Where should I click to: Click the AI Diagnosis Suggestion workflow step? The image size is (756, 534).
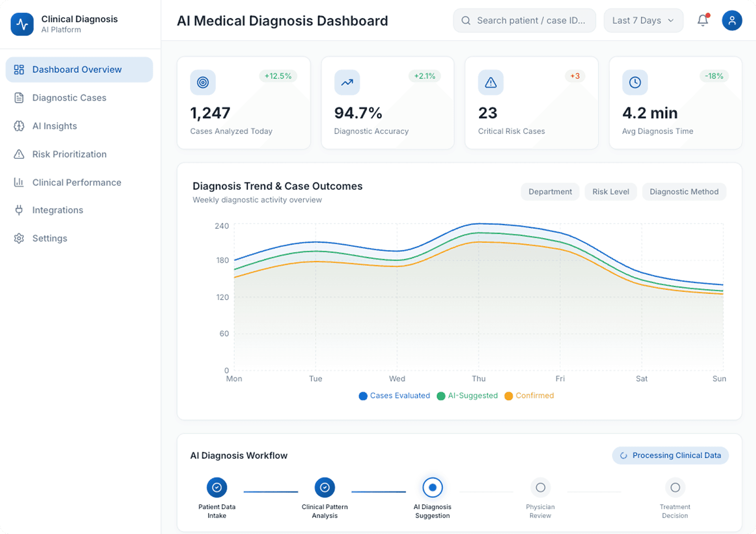tap(432, 487)
